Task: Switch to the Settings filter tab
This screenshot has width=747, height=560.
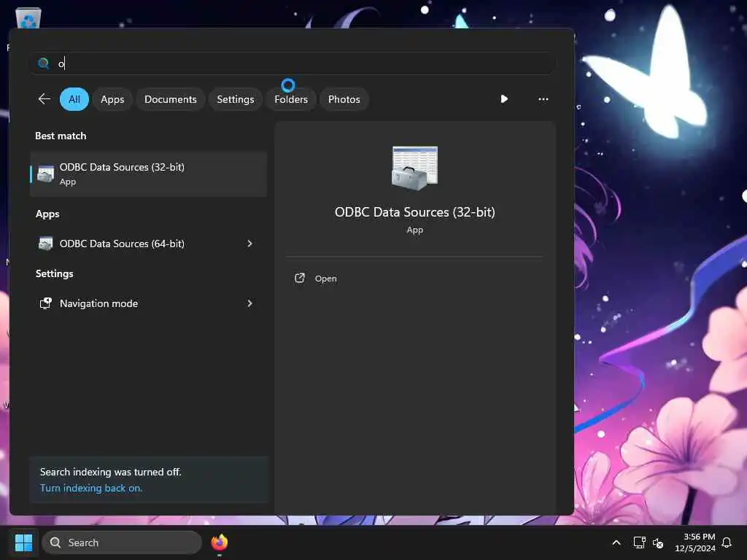Action: (x=236, y=99)
